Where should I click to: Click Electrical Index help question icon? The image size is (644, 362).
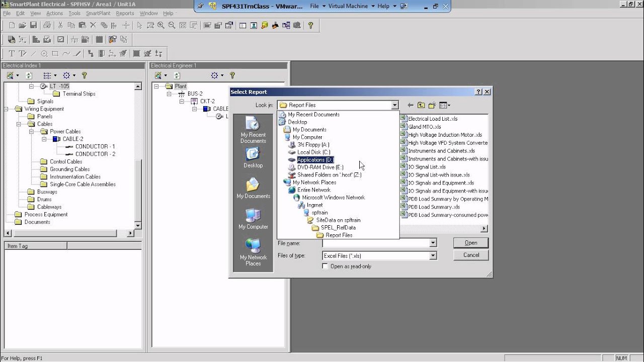pyautogui.click(x=85, y=75)
